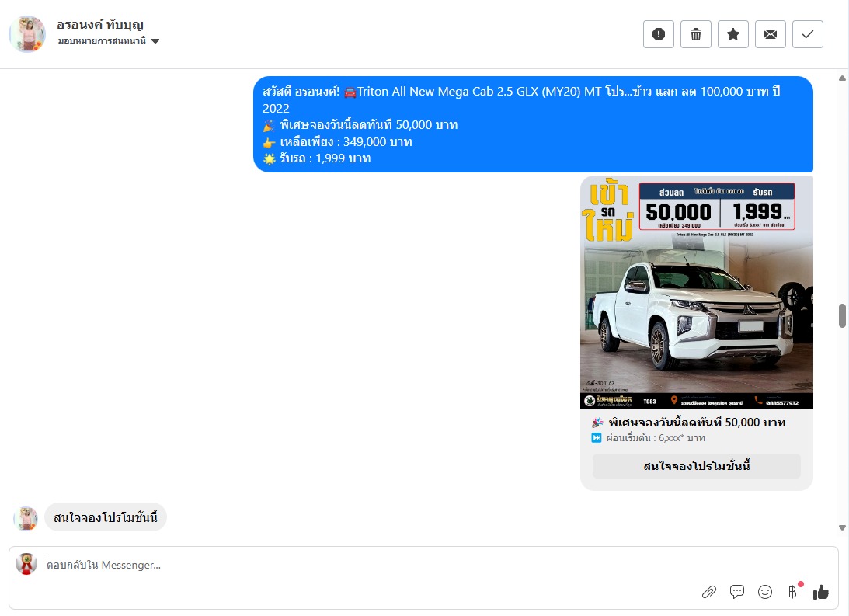Mark conversation as unread with envelope icon

[771, 34]
